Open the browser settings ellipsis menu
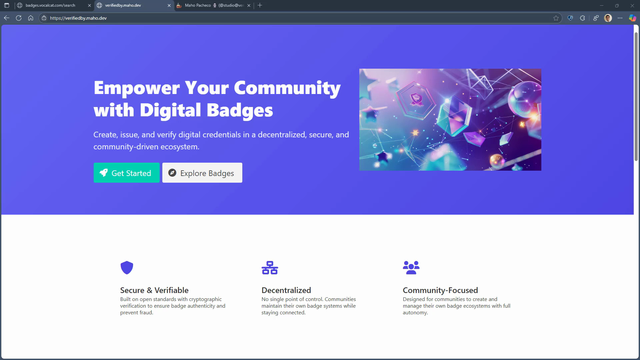 click(x=620, y=18)
